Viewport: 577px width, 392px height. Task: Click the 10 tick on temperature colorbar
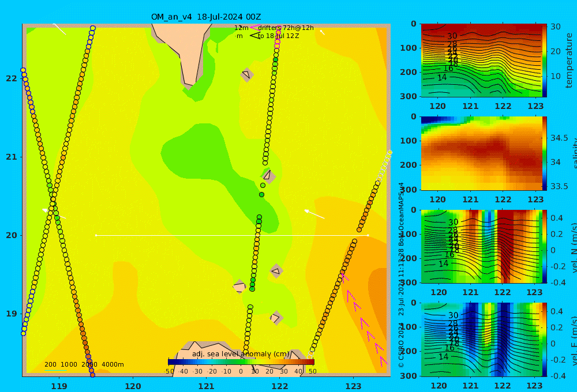click(x=555, y=77)
